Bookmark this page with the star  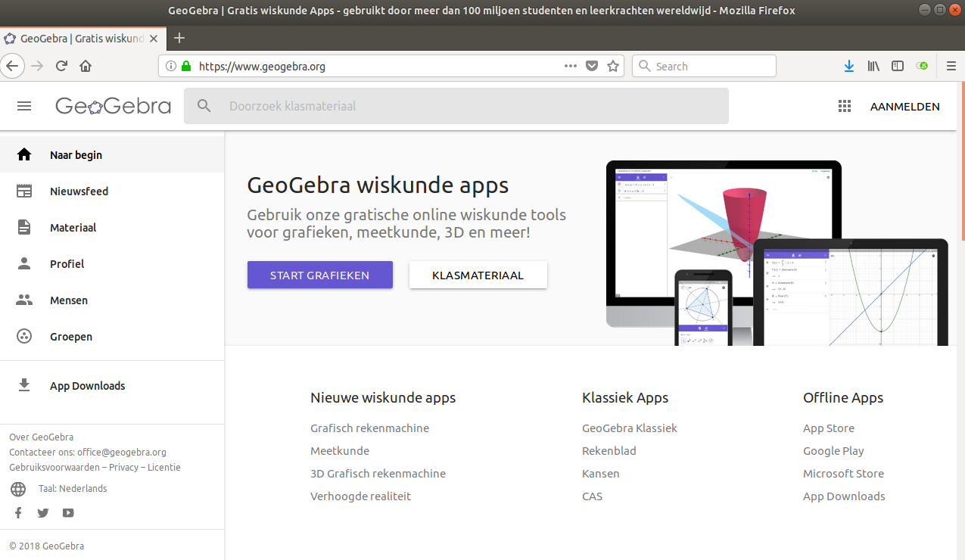[x=613, y=66]
